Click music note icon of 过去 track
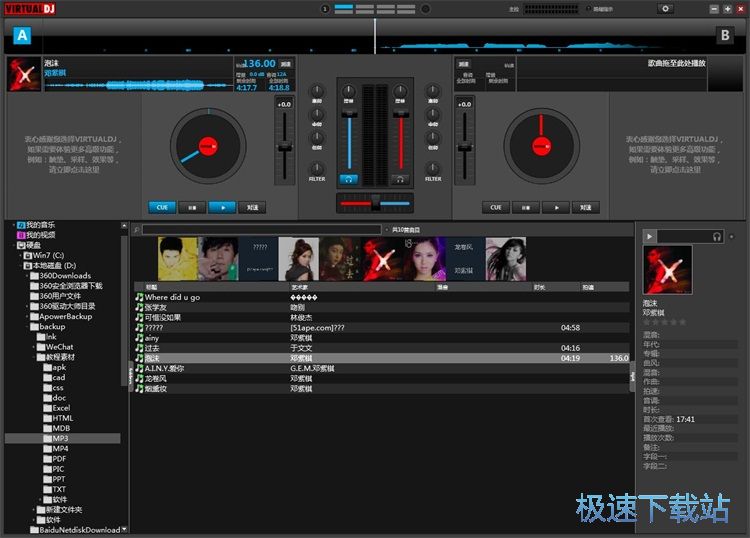 (x=139, y=348)
